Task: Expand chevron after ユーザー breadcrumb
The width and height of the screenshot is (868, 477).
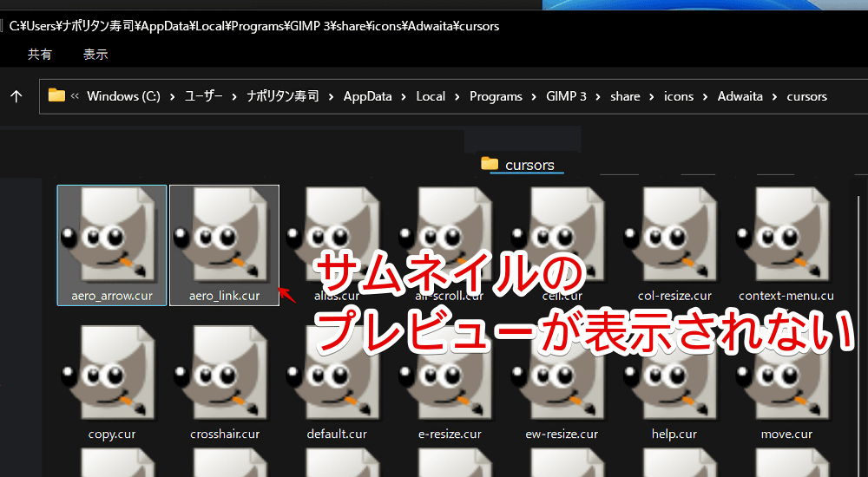Action: pos(234,97)
